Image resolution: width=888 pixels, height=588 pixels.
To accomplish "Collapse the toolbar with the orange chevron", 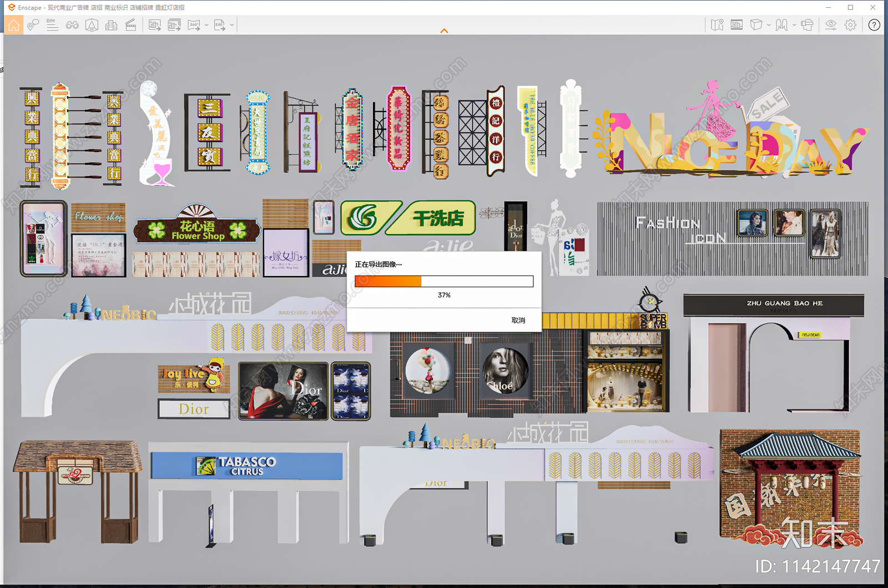I will (444, 31).
